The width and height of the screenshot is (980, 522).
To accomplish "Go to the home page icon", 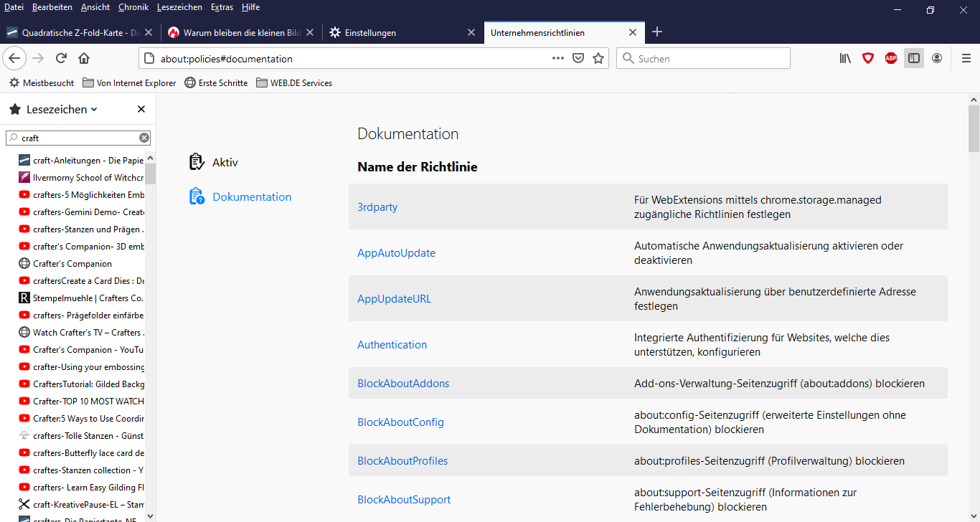I will point(84,59).
